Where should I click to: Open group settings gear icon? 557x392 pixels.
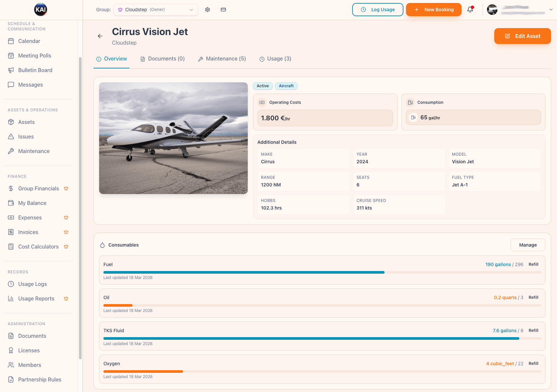point(207,10)
